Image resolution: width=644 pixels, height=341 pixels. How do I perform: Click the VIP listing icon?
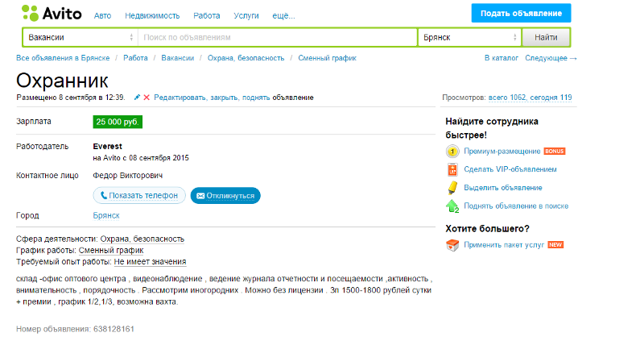[x=452, y=169]
